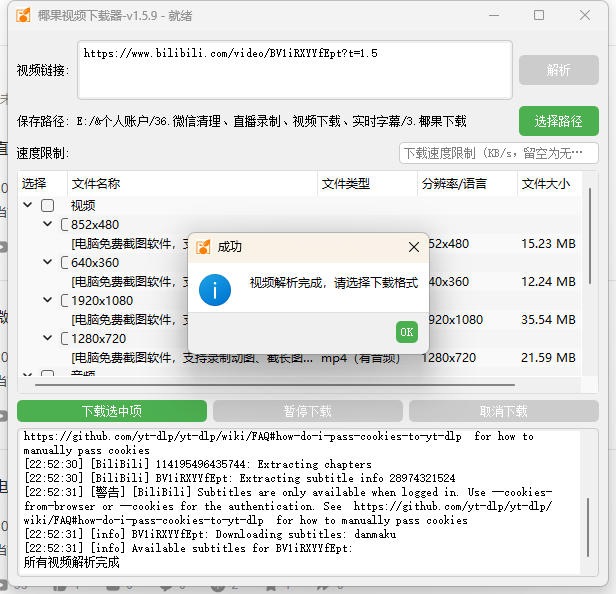Click OK in the success dialog

click(406, 332)
